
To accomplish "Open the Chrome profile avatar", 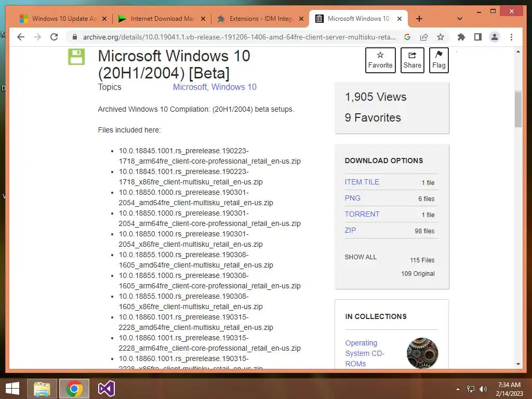I will point(495,37).
